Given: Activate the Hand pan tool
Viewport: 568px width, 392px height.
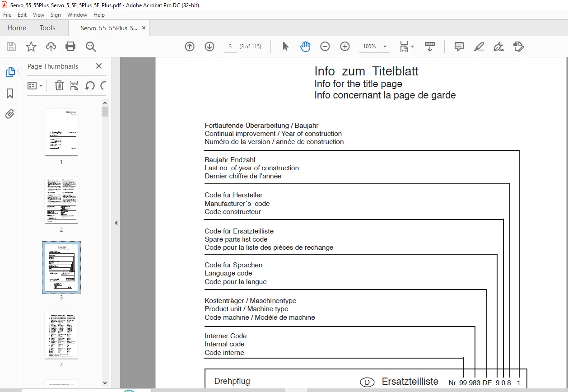Looking at the screenshot, I should (x=305, y=47).
